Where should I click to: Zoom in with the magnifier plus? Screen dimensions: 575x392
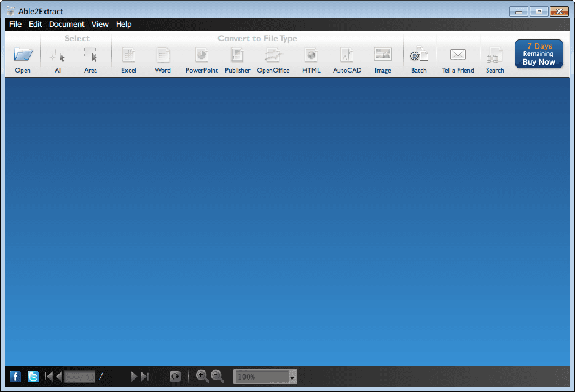pyautogui.click(x=201, y=376)
